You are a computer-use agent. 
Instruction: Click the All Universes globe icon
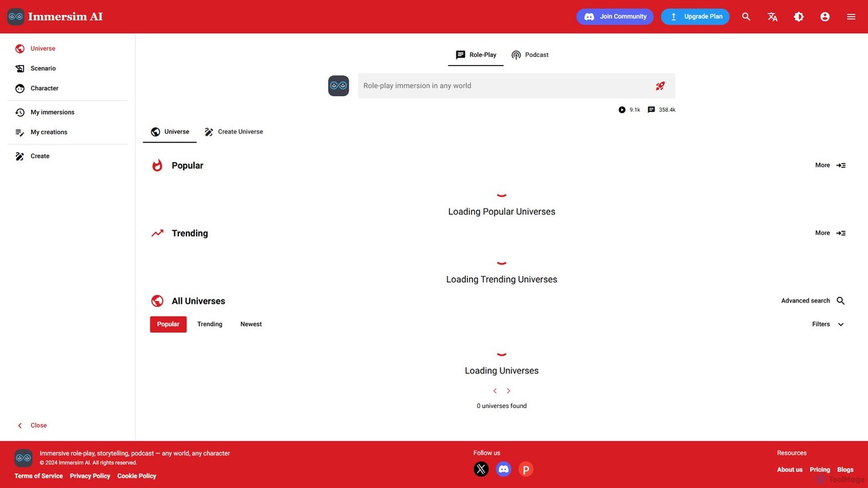[157, 301]
